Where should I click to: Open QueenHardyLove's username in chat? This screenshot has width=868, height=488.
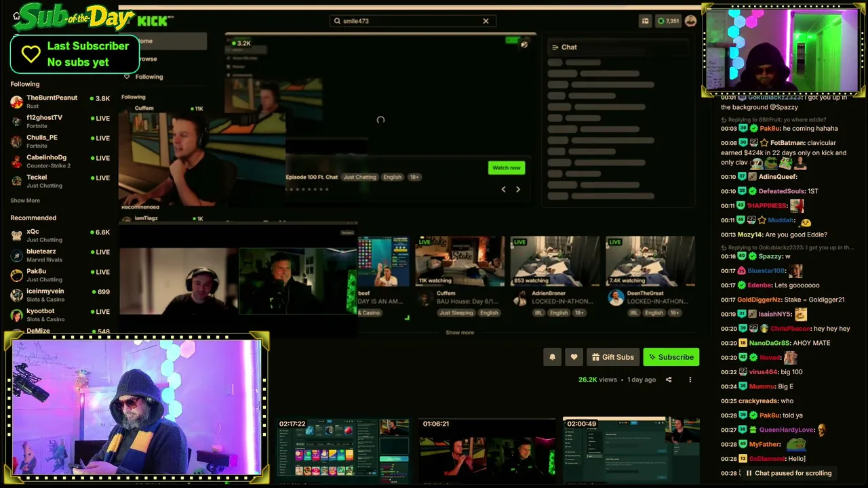click(787, 430)
